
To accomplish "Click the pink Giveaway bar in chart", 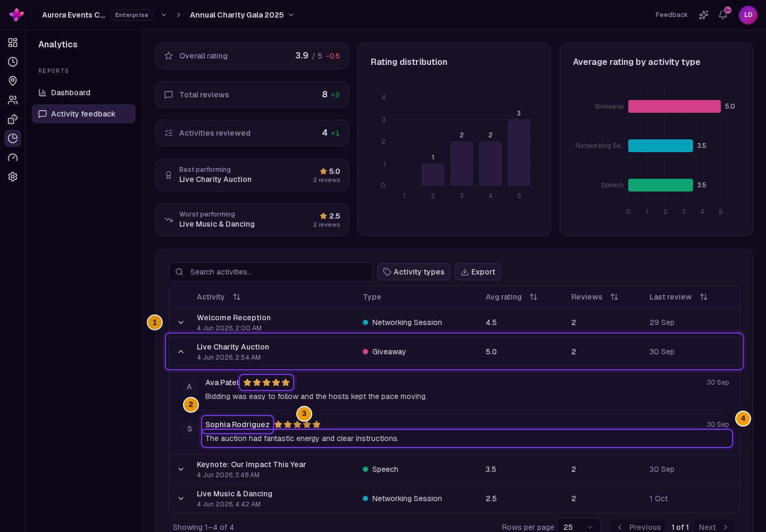I will [675, 106].
